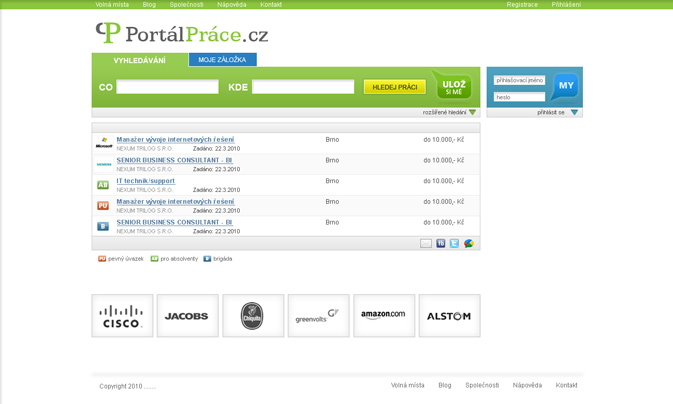
Task: Click the Cisco company logo
Action: pyautogui.click(x=122, y=316)
